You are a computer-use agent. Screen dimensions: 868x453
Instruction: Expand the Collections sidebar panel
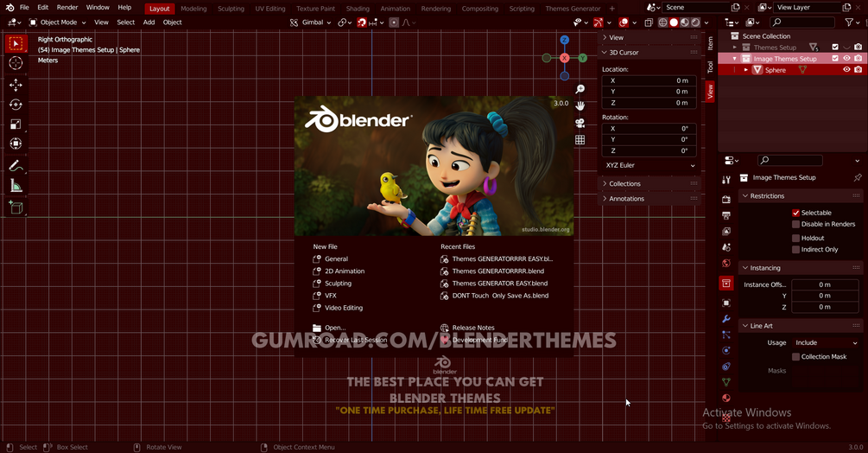point(649,184)
